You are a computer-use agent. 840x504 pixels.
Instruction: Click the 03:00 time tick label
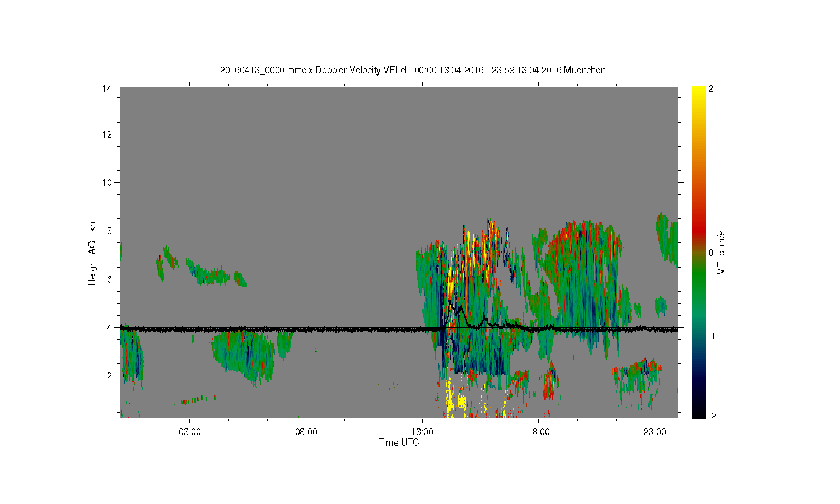pyautogui.click(x=189, y=432)
